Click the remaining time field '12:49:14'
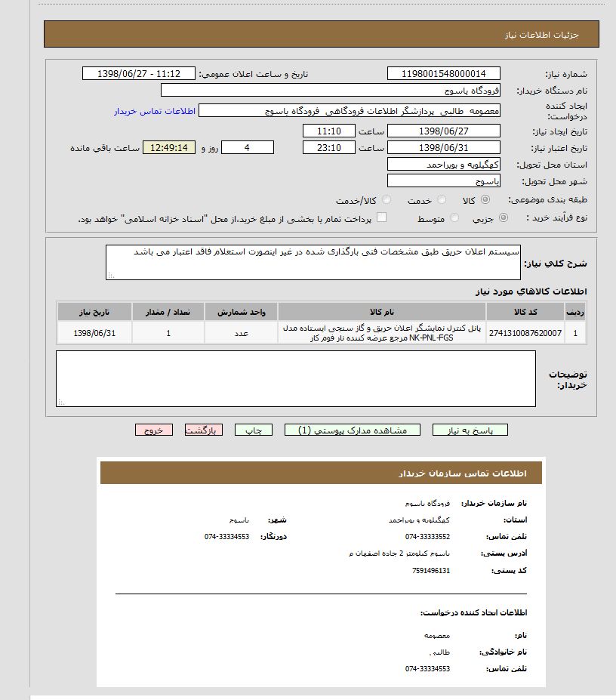 point(169,147)
